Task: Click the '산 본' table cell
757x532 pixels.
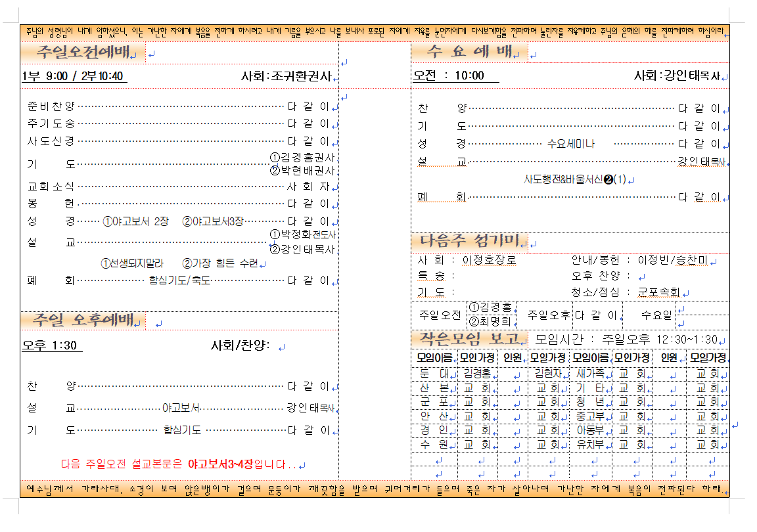Action: click(434, 388)
